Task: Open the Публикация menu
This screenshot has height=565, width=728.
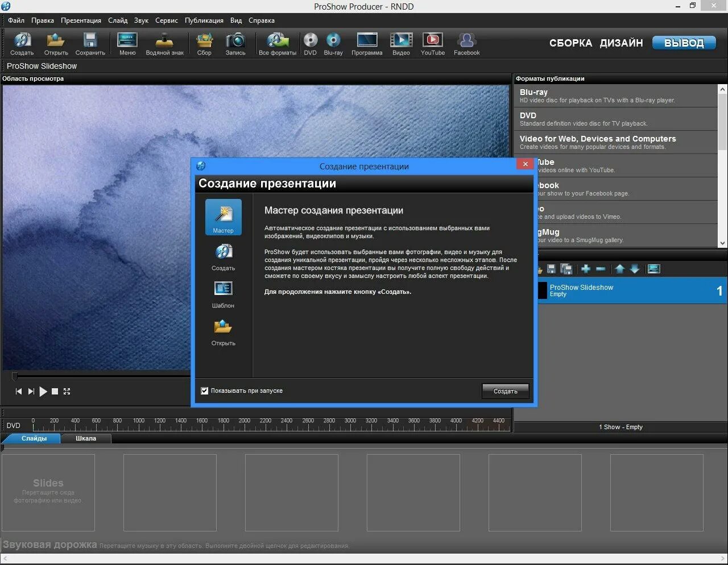Action: [x=204, y=20]
